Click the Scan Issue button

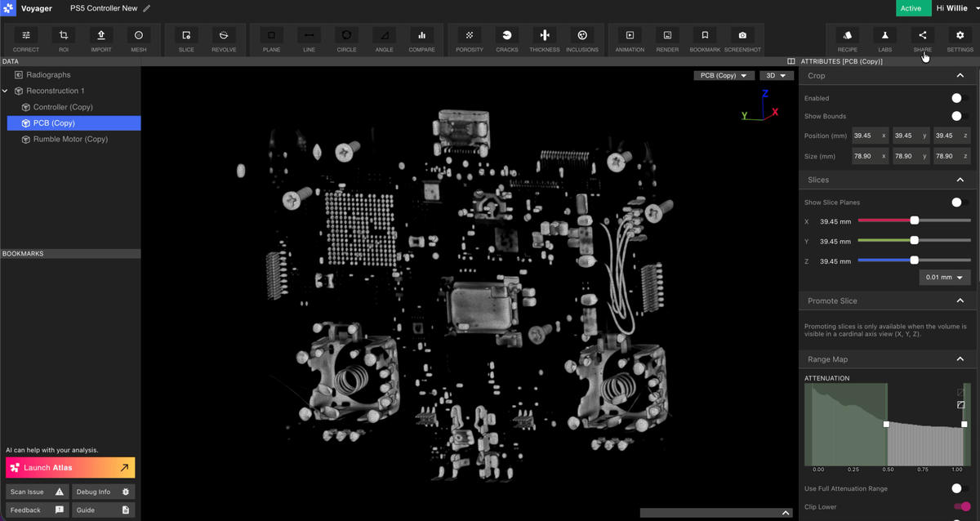tap(36, 492)
